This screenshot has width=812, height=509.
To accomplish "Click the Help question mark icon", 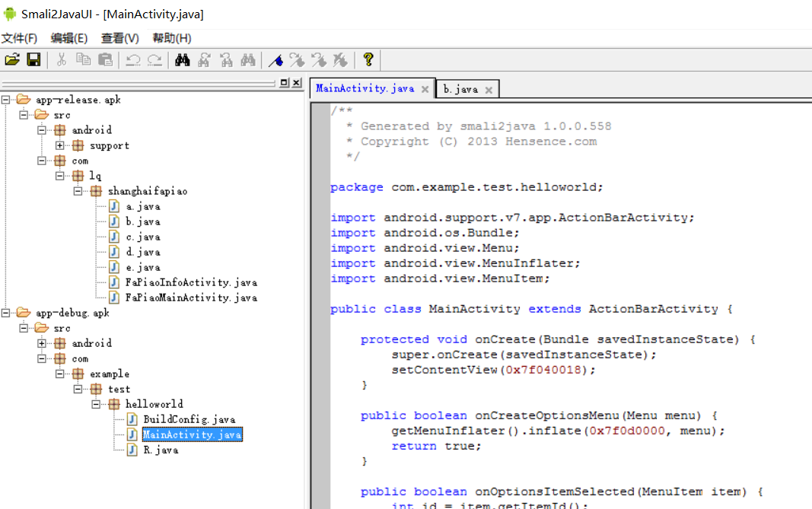I will tap(368, 59).
